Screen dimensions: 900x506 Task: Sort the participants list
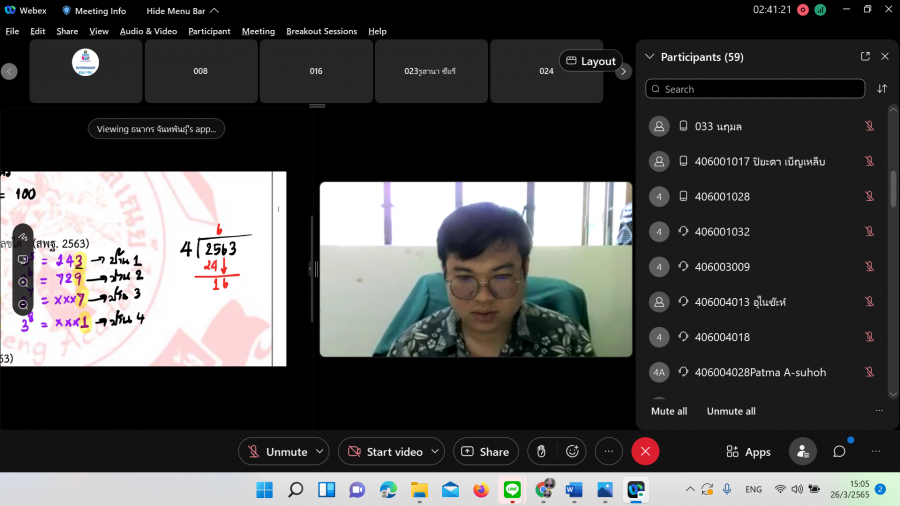point(882,89)
